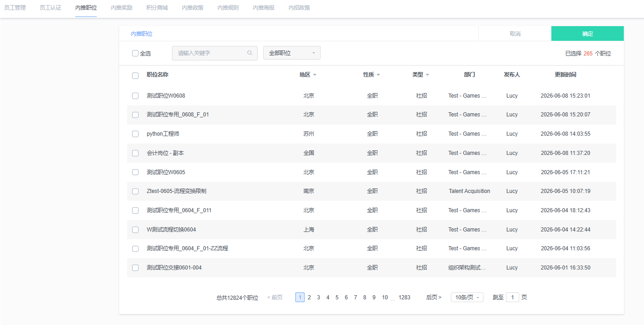Open the 积分商城 tab

click(x=157, y=8)
